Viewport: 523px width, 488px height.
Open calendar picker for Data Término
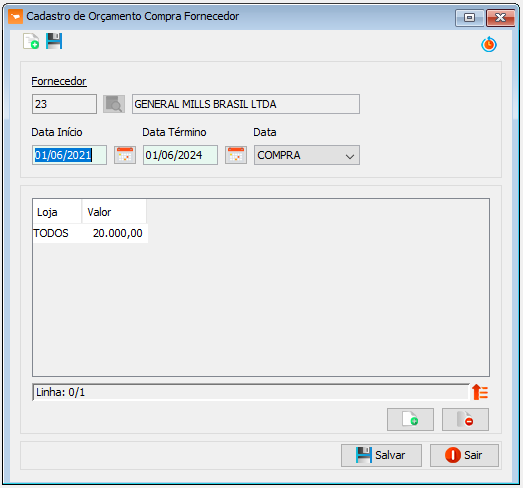(236, 155)
